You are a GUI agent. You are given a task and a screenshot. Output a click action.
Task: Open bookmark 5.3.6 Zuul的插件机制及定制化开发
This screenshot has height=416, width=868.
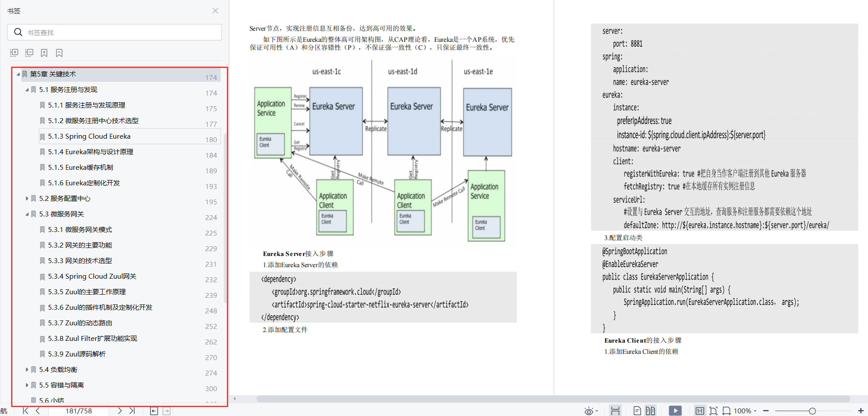pos(100,308)
